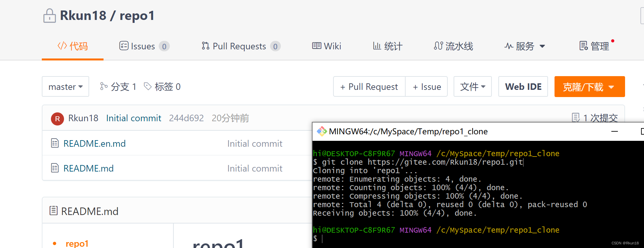This screenshot has height=248, width=644.
Task: Expand the 文件 dropdown
Action: (473, 87)
